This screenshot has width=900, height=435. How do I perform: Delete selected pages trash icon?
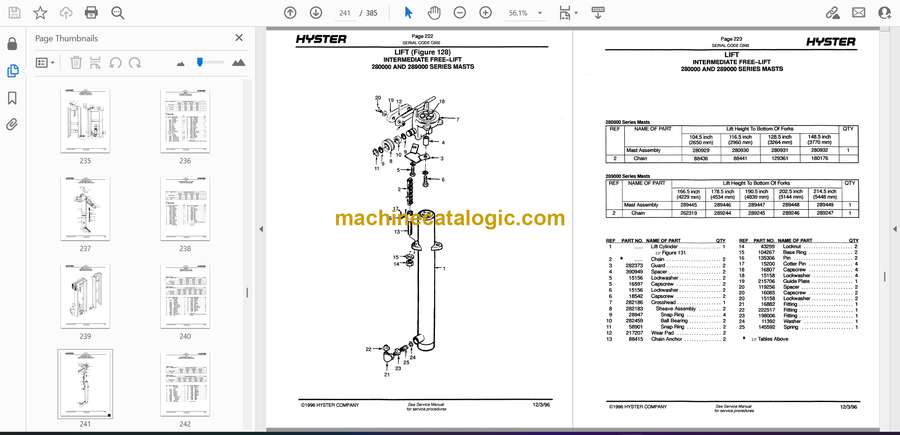coord(76,63)
